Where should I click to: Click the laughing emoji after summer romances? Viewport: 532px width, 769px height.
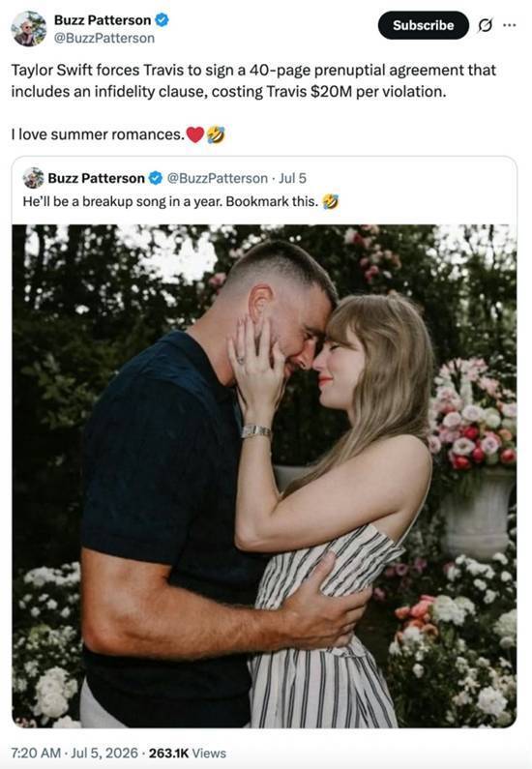(x=216, y=134)
